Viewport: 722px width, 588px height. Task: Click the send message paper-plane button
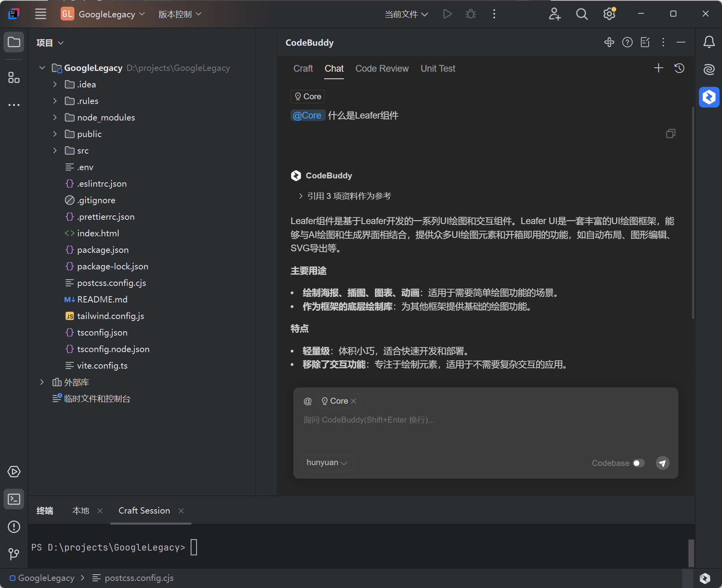(x=663, y=463)
